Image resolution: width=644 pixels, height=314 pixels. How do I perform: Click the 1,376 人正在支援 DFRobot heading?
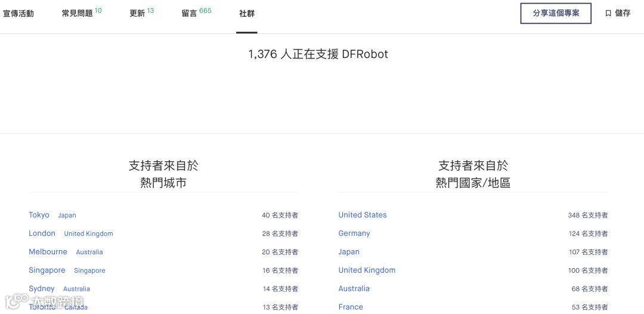click(318, 54)
